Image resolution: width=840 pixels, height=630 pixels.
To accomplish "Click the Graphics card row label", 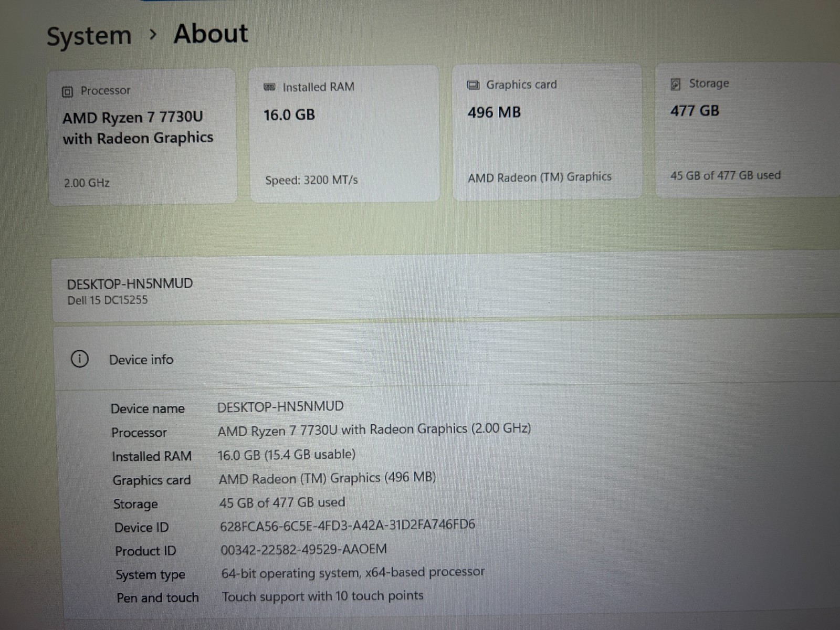I will [x=152, y=480].
